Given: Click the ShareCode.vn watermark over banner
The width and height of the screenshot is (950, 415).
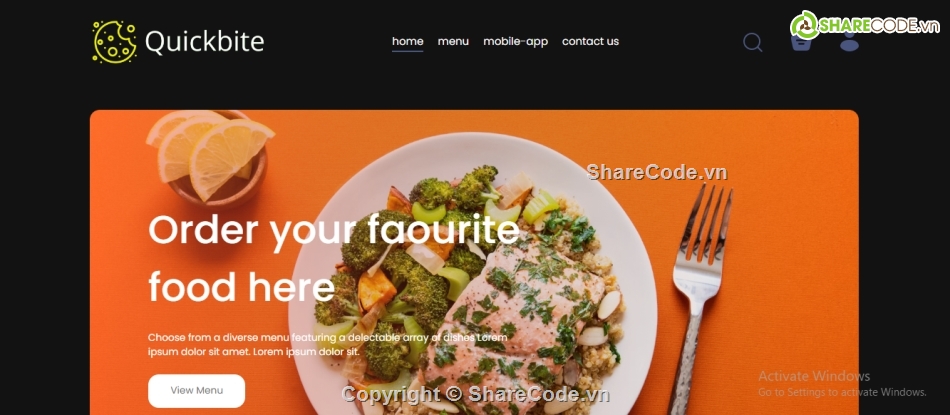Looking at the screenshot, I should [656, 172].
